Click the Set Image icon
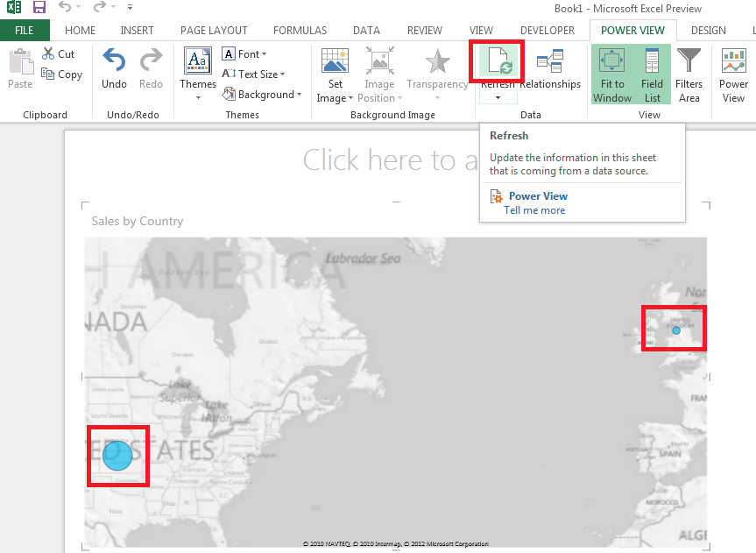The height and width of the screenshot is (553, 756). [x=335, y=60]
